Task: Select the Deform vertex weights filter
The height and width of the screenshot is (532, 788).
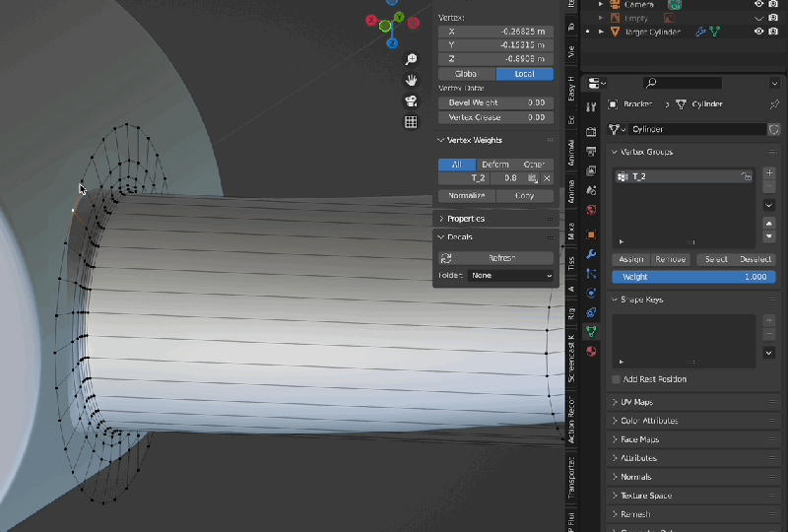Action: [495, 165]
